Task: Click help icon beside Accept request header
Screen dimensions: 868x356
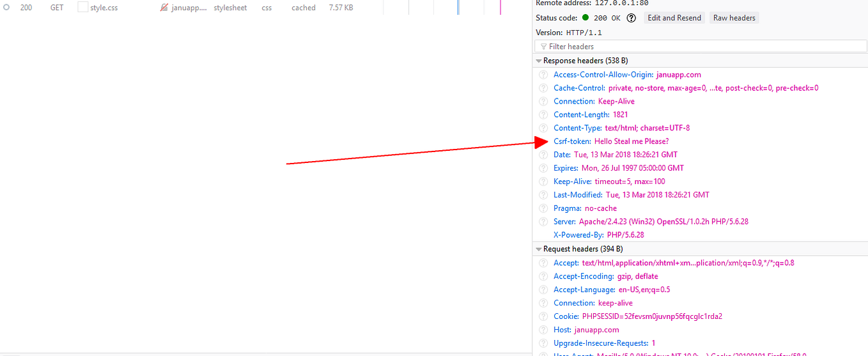Action: (543, 263)
